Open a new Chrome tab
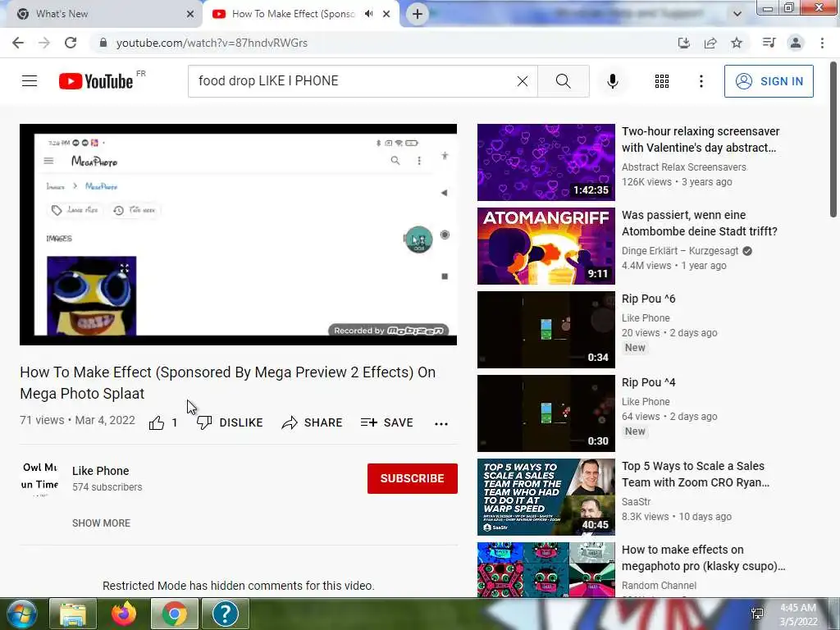The height and width of the screenshot is (630, 840). pyautogui.click(x=418, y=14)
